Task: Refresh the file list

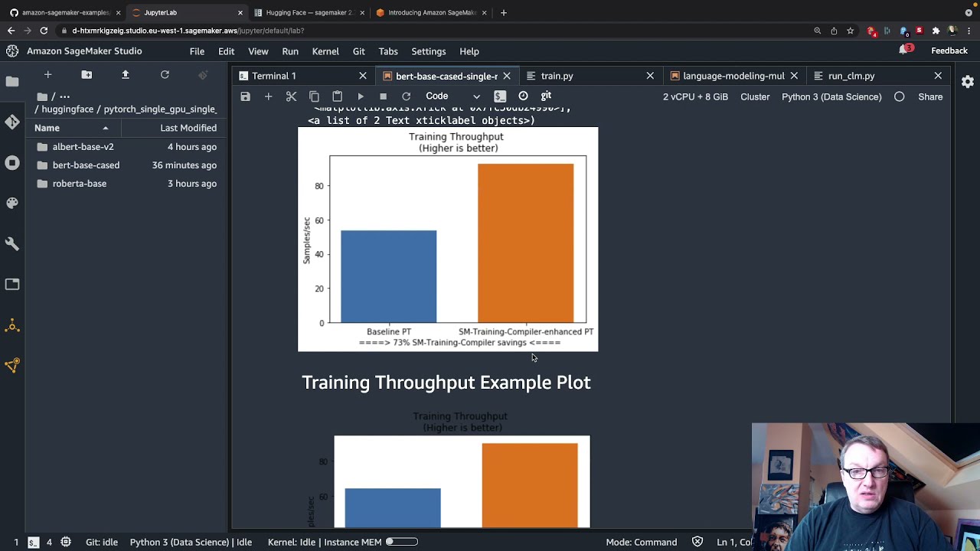Action: (165, 74)
